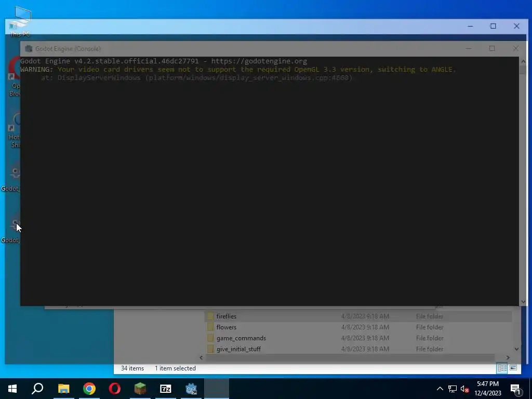Click the muted volume tray icon
Viewport: 532px width, 399px height.
coord(465,389)
